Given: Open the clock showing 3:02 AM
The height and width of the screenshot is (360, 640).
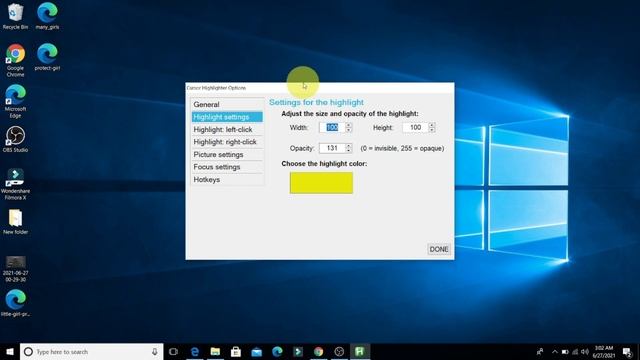Looking at the screenshot, I should click(604, 351).
